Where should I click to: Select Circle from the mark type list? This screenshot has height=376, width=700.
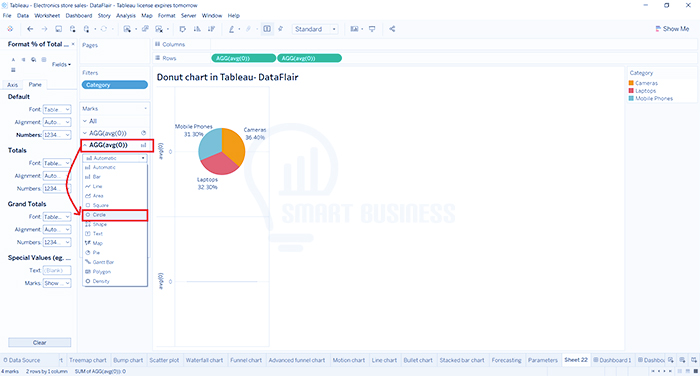[x=115, y=215]
